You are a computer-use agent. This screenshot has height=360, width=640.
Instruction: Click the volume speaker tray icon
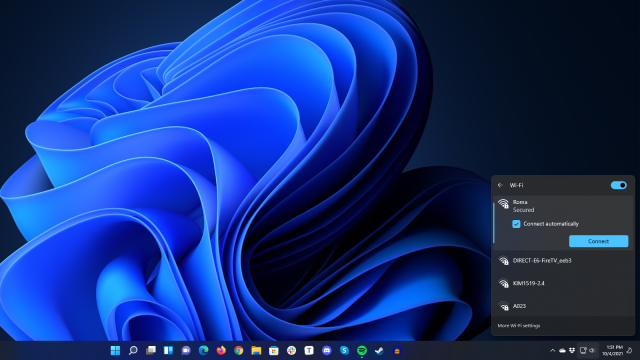point(592,350)
